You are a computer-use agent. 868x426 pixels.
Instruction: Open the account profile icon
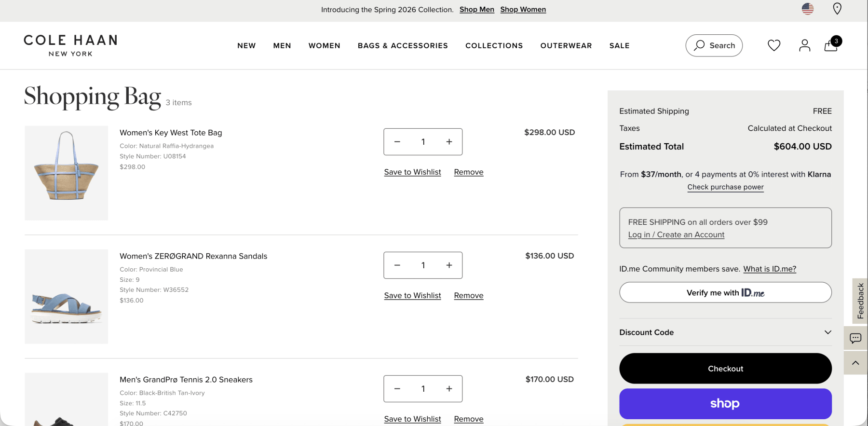coord(804,45)
